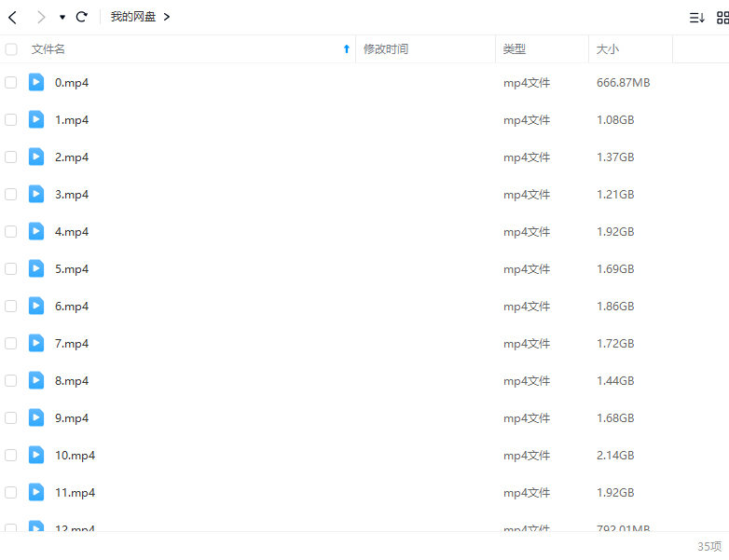Screen dimensions: 729x560
Task: Sort files by 修改时间 column
Action: tap(386, 49)
